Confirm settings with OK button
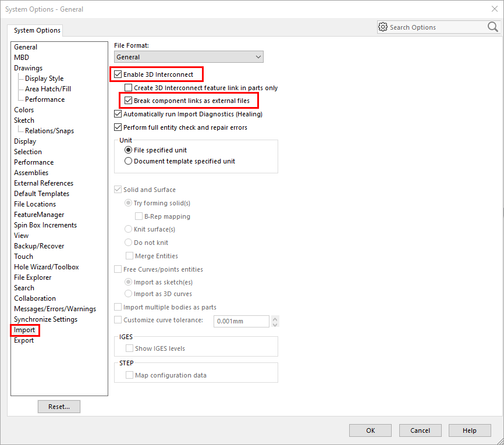Viewport: 504px width, 445px height. click(x=370, y=430)
